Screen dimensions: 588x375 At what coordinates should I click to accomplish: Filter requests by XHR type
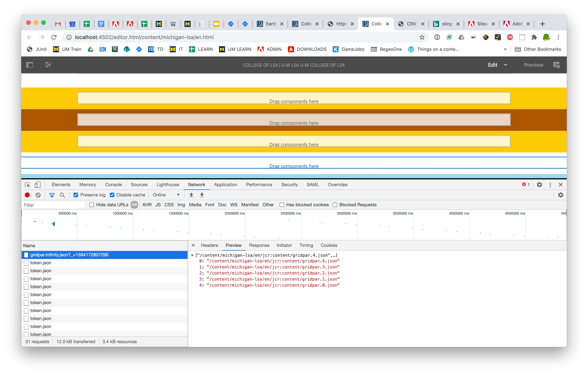147,205
